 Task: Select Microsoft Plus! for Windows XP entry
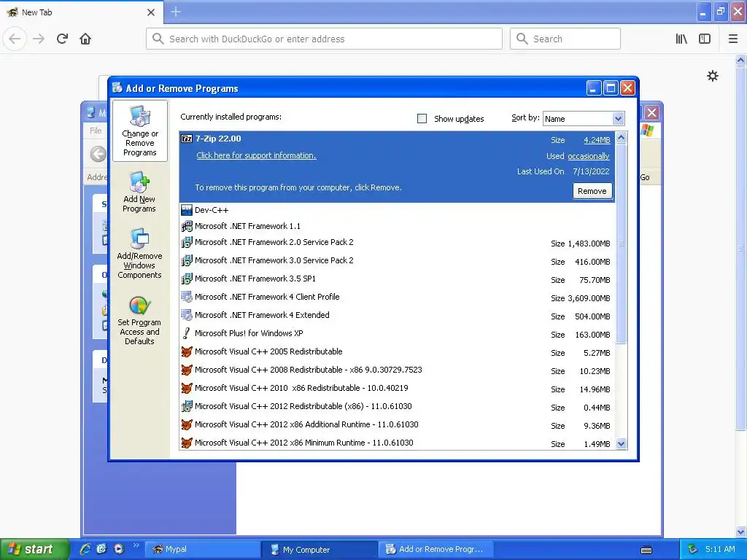(x=398, y=333)
